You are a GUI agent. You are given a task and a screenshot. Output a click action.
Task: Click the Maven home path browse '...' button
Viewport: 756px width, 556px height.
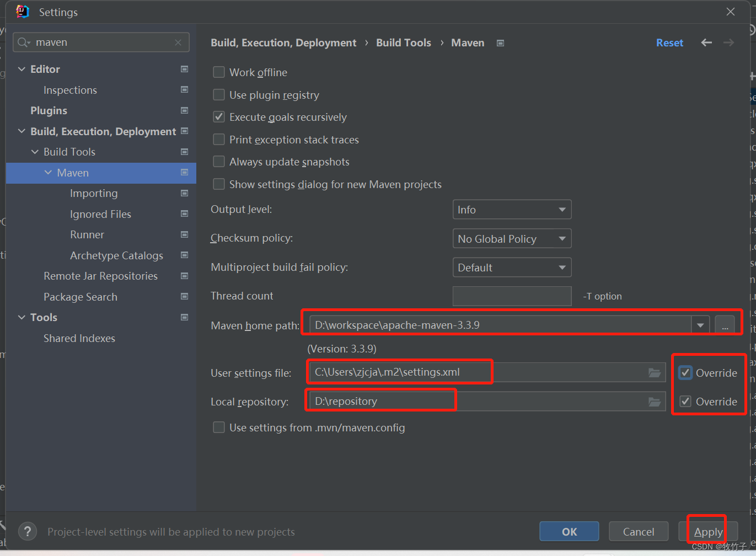click(725, 325)
